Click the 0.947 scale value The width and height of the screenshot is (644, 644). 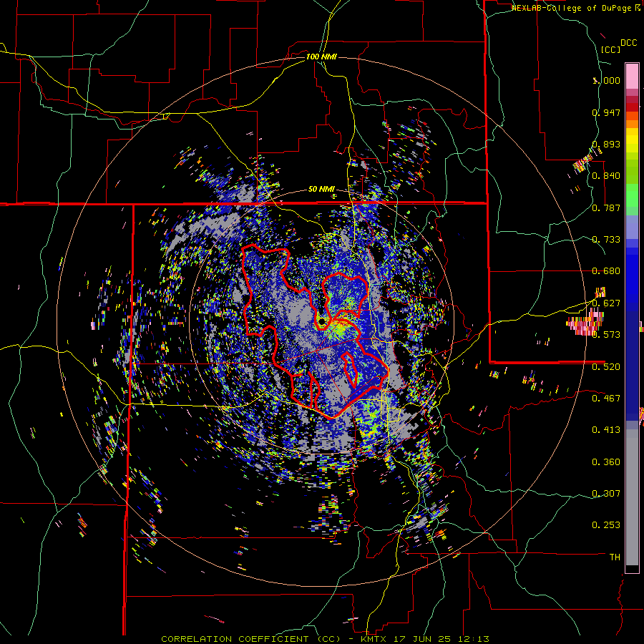pyautogui.click(x=606, y=112)
